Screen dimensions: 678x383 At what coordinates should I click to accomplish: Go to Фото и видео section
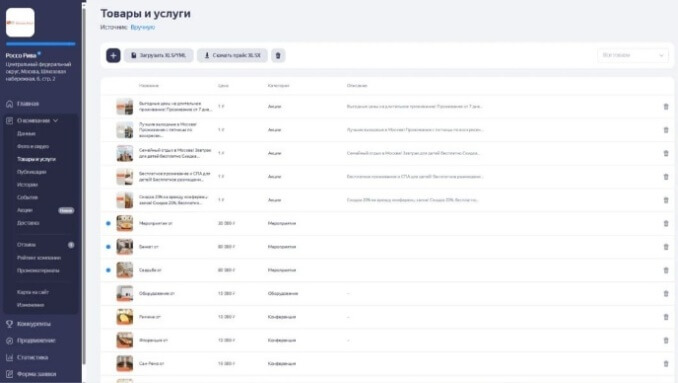click(x=33, y=147)
